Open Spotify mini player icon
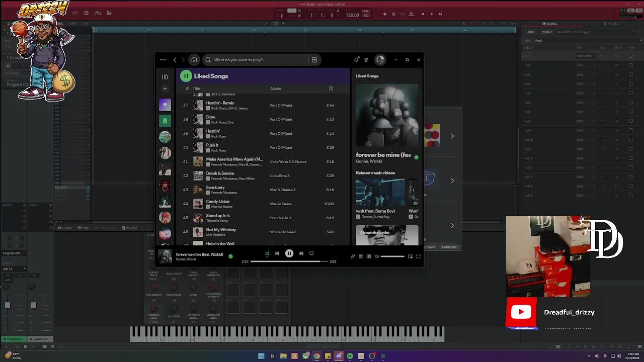Viewport: 644px width, 362px height. 410,256
